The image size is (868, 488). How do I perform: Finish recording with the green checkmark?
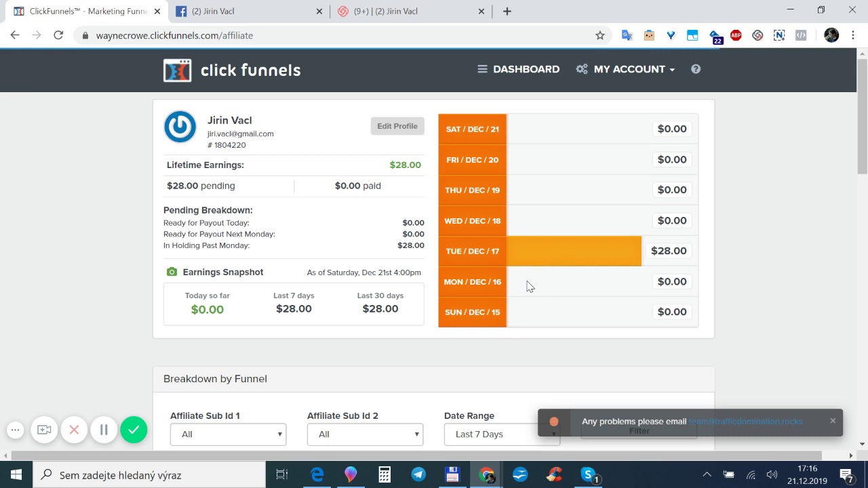(x=134, y=430)
